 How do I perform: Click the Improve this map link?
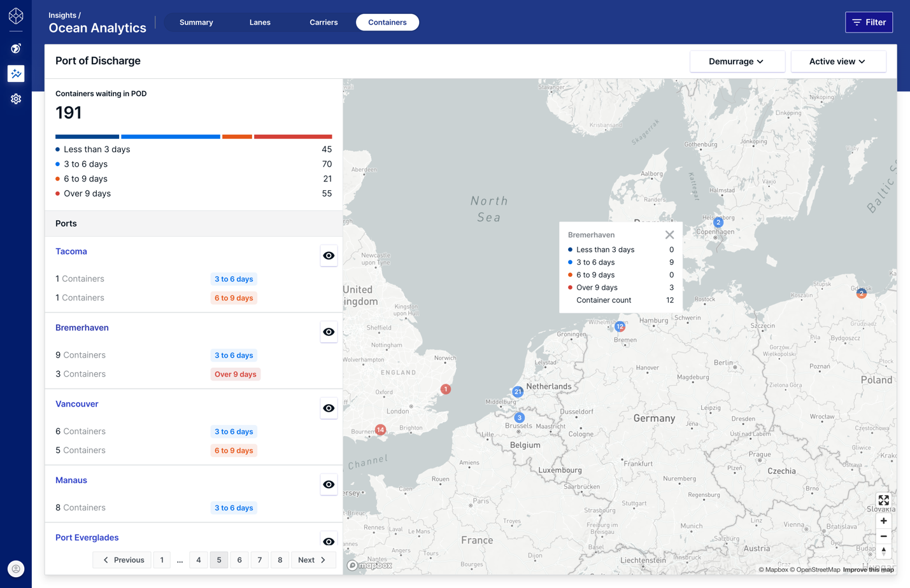click(869, 570)
